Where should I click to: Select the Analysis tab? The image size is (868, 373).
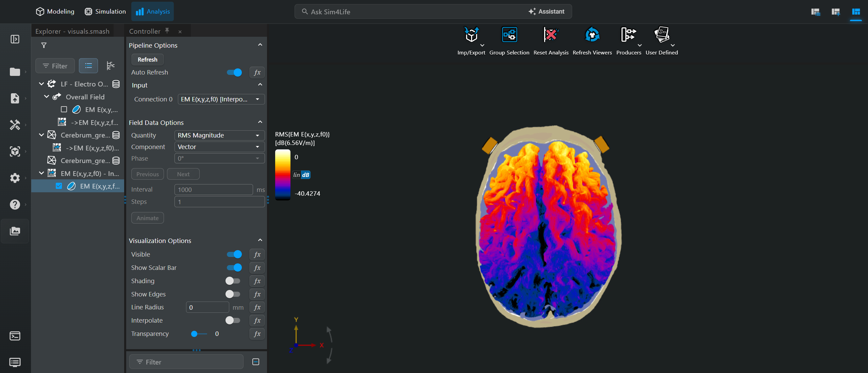click(x=153, y=12)
